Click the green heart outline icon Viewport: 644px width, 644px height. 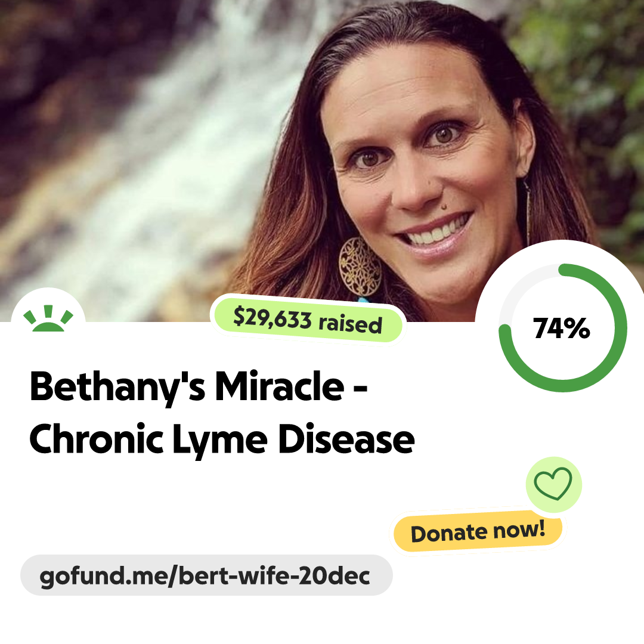[x=553, y=484]
